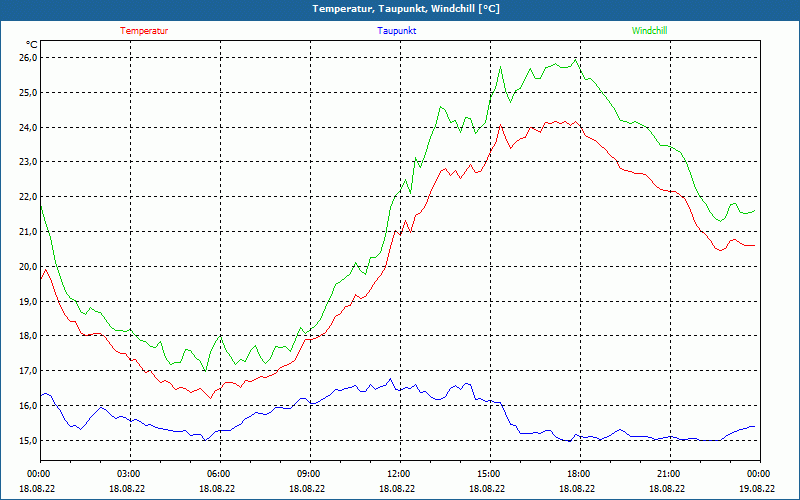Screen dimensions: 800x500
Task: Click the 21,0 Y-axis value
Action: click(29, 232)
